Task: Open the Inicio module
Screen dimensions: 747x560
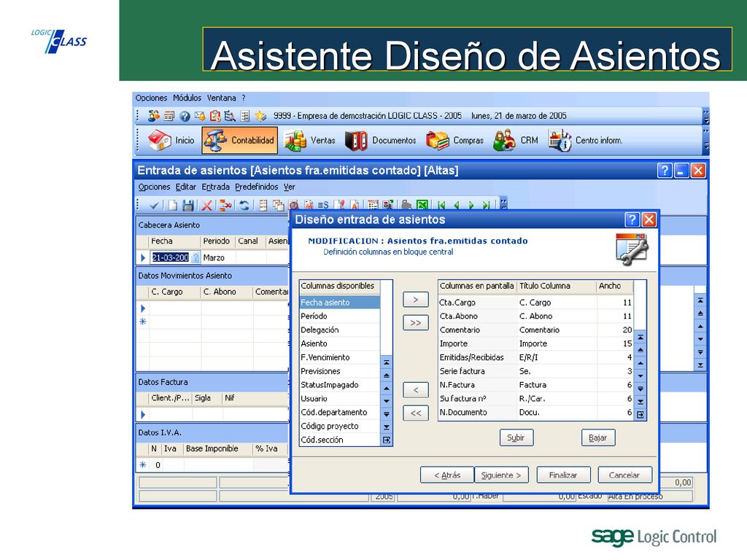Action: [171, 141]
